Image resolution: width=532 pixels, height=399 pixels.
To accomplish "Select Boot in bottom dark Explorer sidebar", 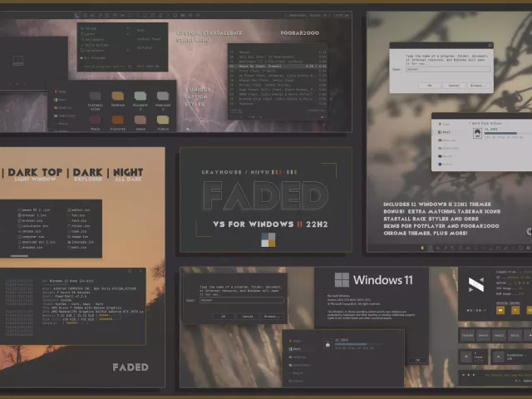I will coord(294,349).
